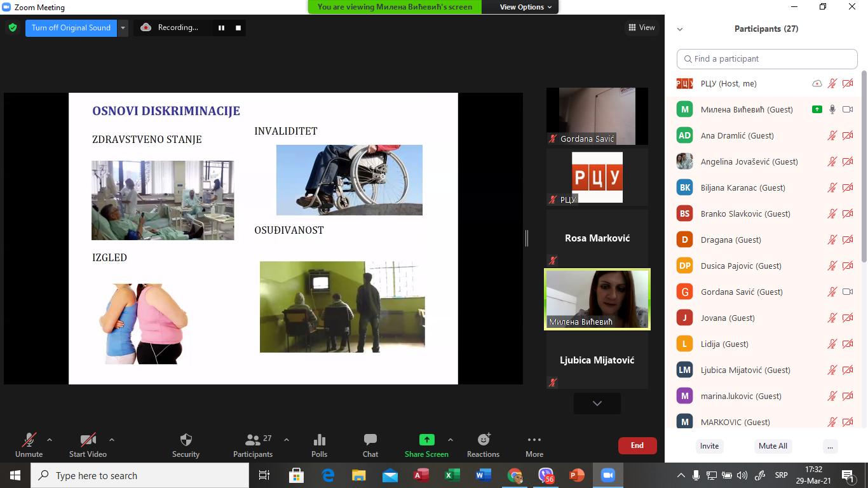Screen dimensions: 868x488
Task: Expand the View Options dropdown
Action: [526, 7]
